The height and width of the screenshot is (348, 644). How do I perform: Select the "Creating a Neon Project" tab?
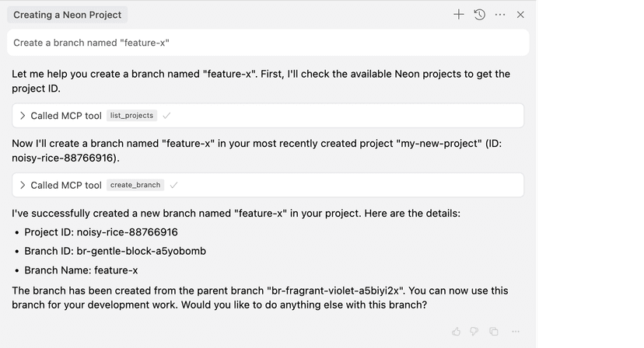tap(67, 15)
